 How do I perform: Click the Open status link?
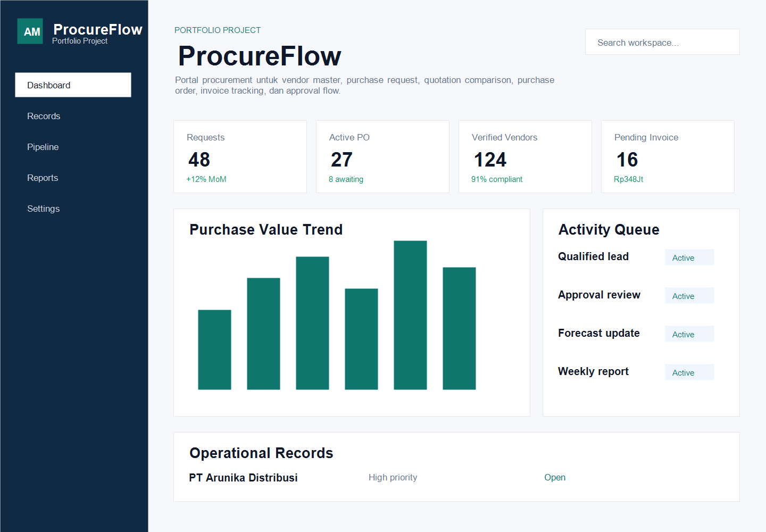[555, 477]
